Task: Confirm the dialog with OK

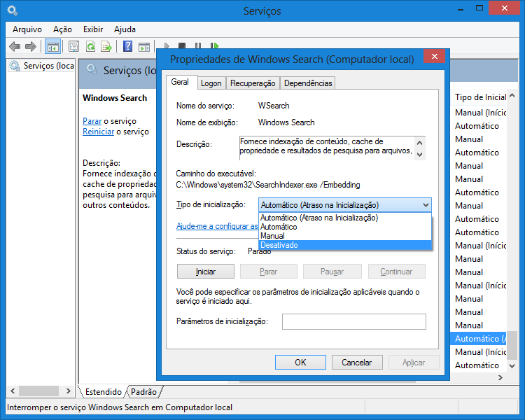Action: click(x=300, y=363)
